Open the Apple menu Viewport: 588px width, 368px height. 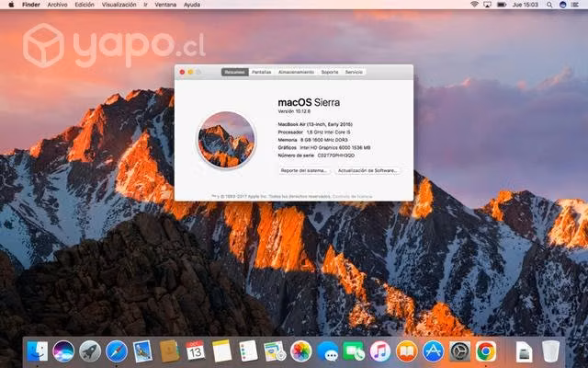pyautogui.click(x=11, y=5)
